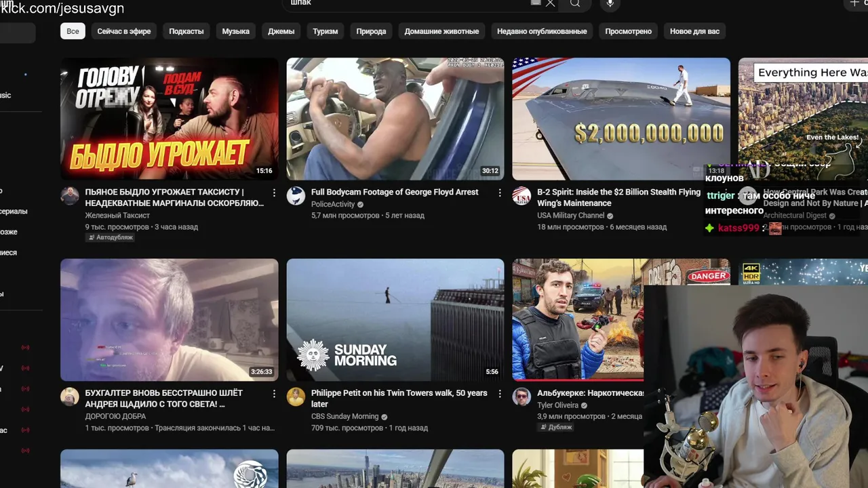Click the magnifier search button
Image resolution: width=868 pixels, height=488 pixels.
[575, 3]
